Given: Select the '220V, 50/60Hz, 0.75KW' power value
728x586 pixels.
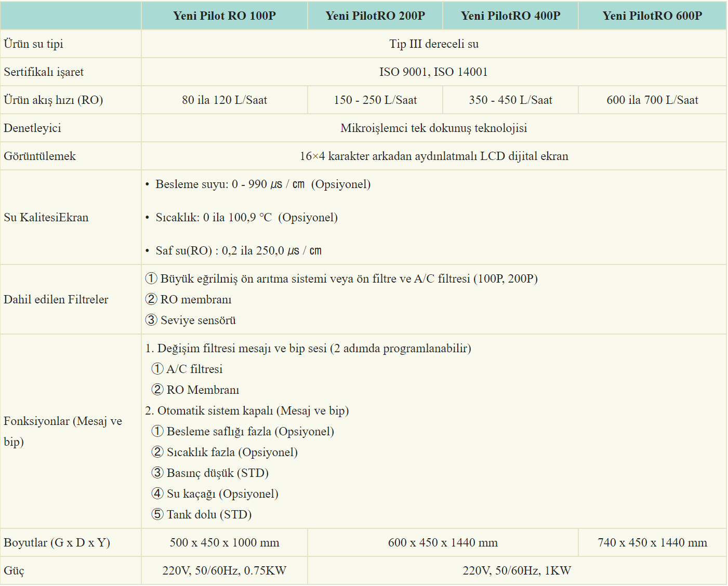Looking at the screenshot, I should tap(224, 570).
